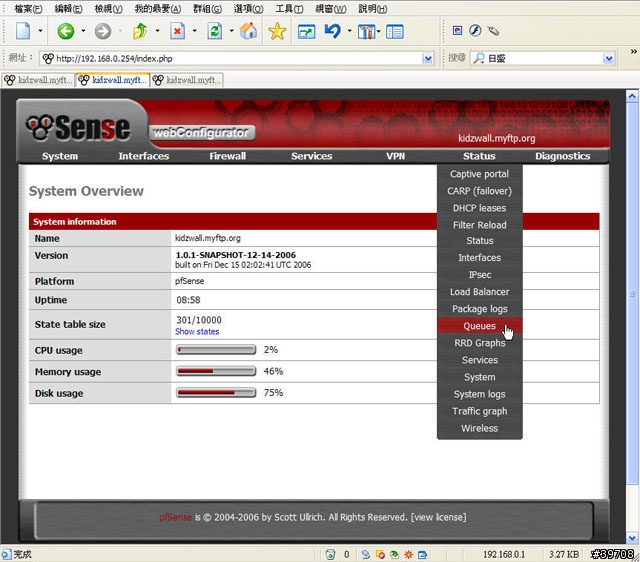Viewport: 640px width, 562px height.
Task: Refresh the page with the green arrows icon
Action: pos(215,31)
